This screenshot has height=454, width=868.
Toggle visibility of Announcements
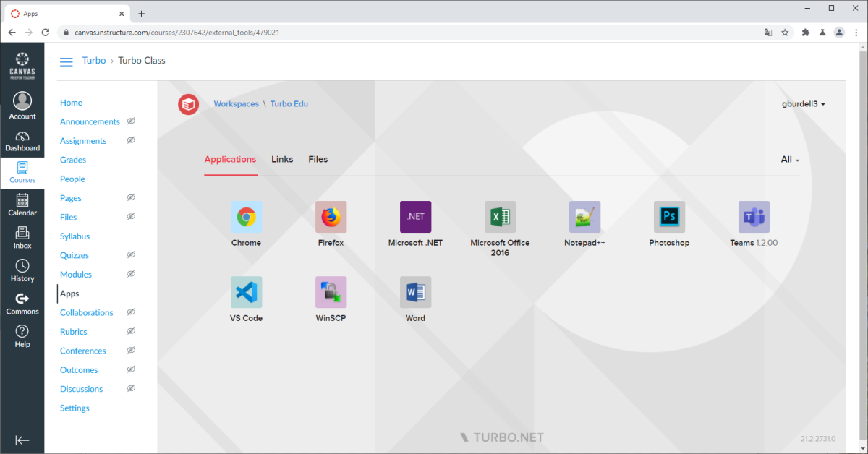(131, 121)
